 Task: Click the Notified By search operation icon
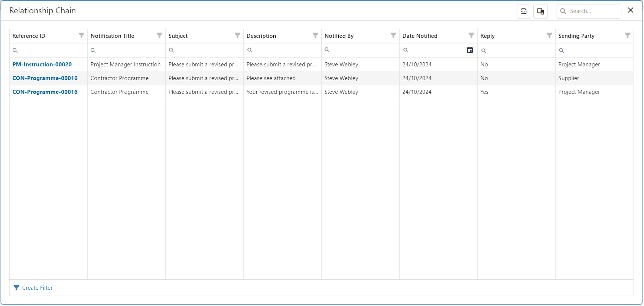point(327,50)
